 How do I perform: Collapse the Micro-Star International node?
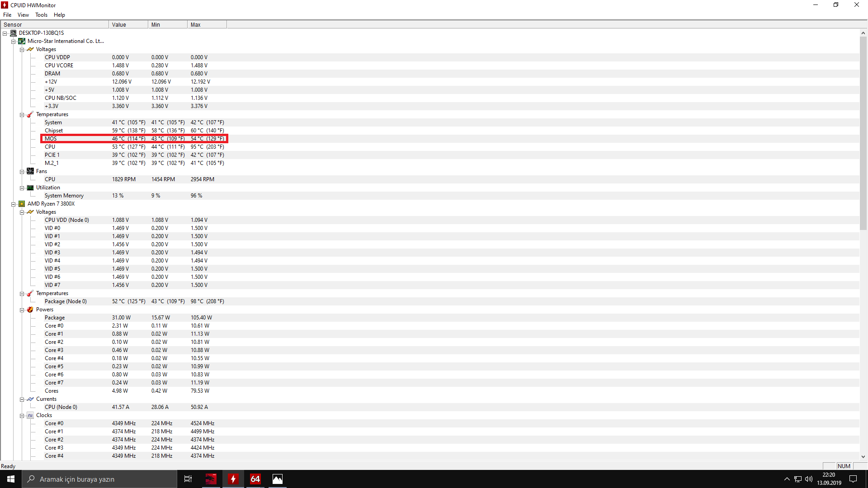13,41
